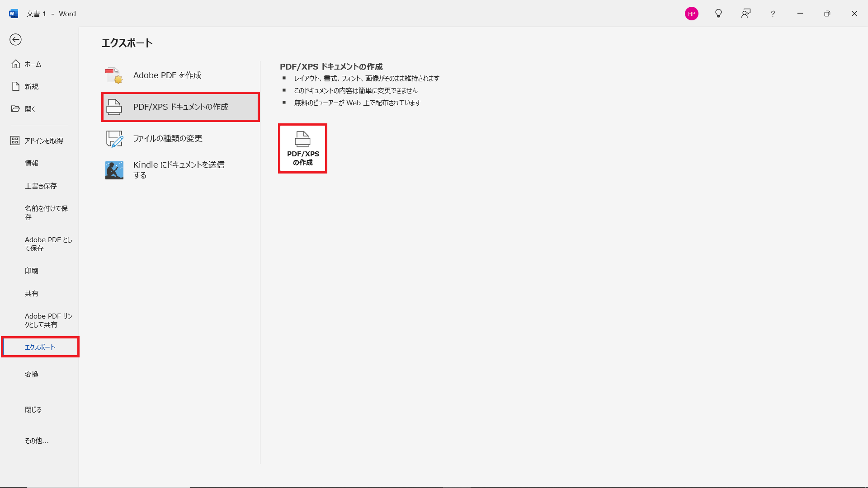This screenshot has width=868, height=488.
Task: Expand その他 at bottom of sidebar
Action: (36, 441)
